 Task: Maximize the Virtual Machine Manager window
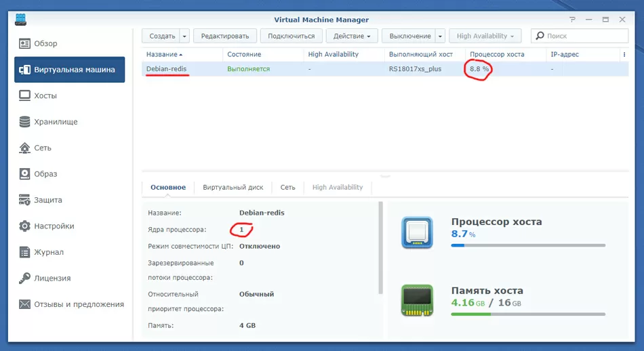(605, 19)
